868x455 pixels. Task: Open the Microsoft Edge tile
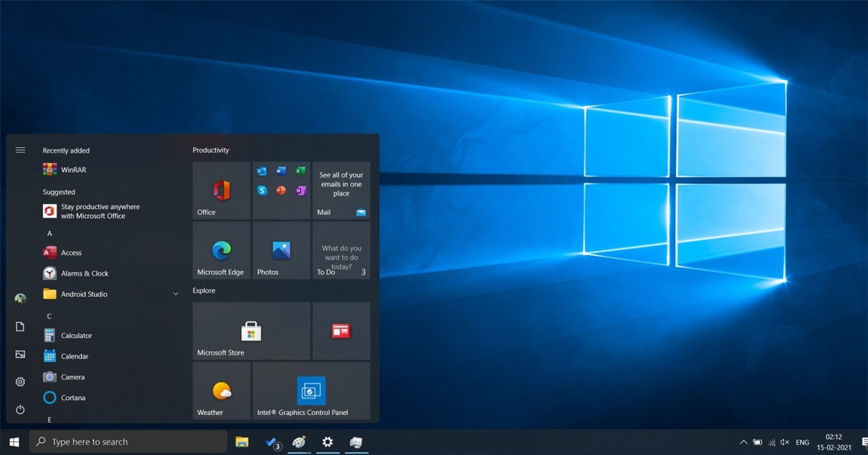221,250
